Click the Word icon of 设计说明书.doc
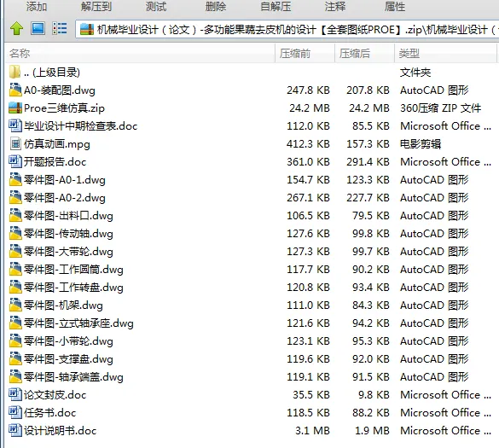 (15, 430)
